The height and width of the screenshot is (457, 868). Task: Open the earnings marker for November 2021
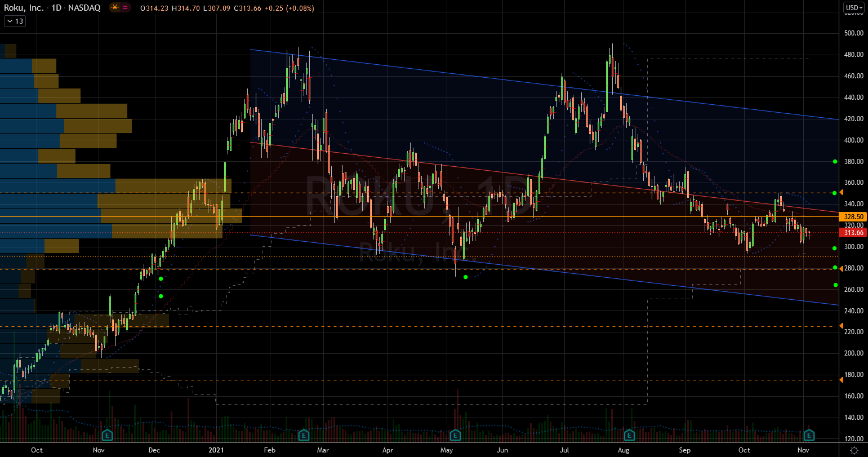point(809,435)
